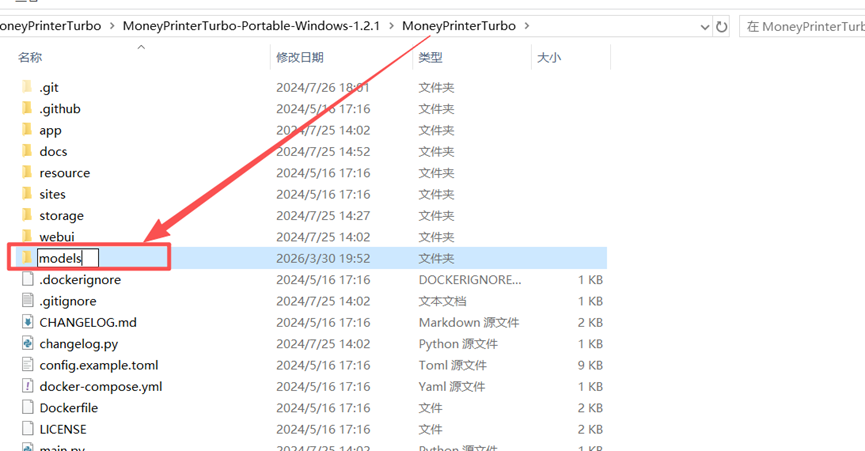Sort files by 名称 column
Screen dimensions: 865x451
(x=30, y=57)
